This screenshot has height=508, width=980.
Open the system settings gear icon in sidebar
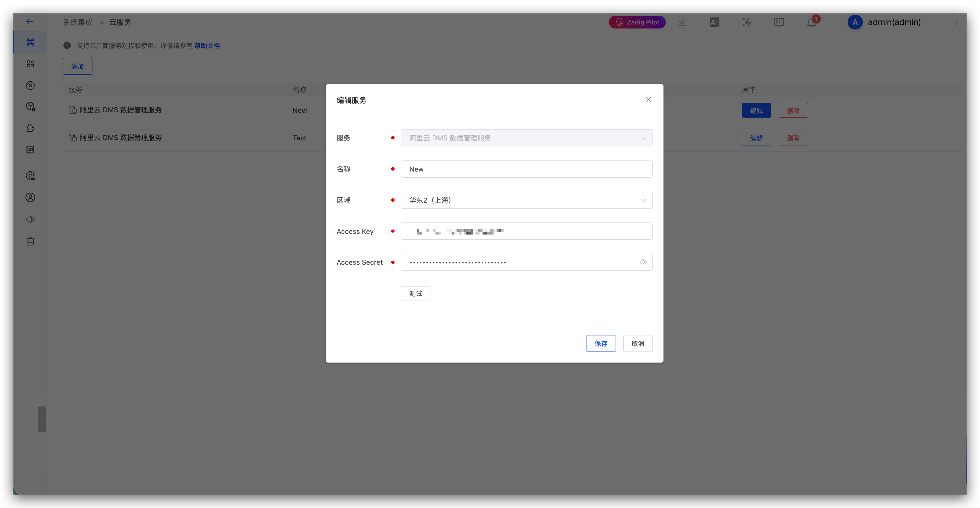30,176
